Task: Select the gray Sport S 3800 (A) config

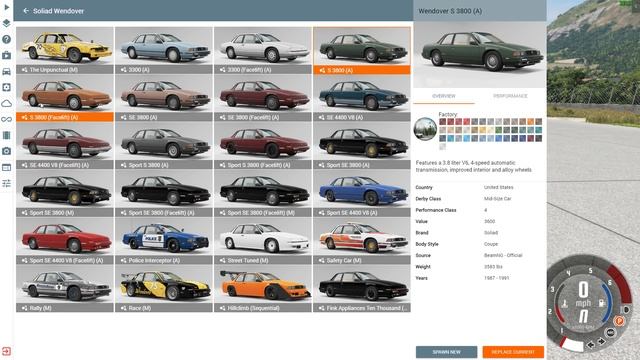Action: tap(164, 146)
